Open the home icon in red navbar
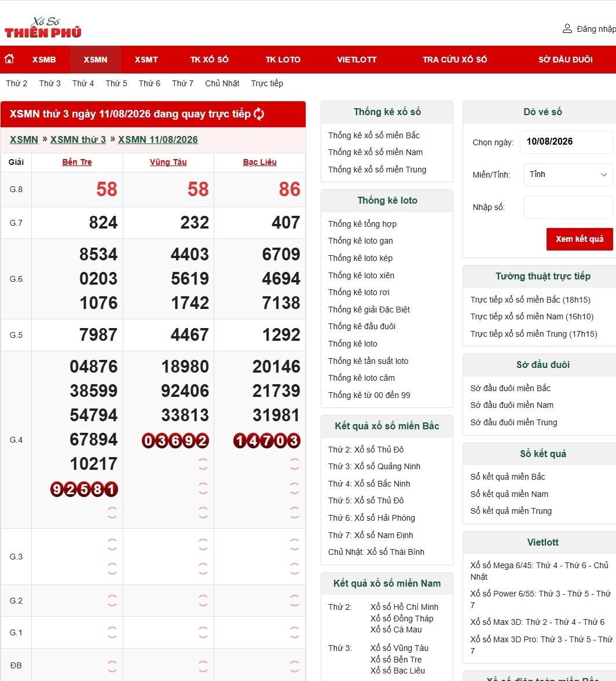This screenshot has width=616, height=681. [10, 58]
